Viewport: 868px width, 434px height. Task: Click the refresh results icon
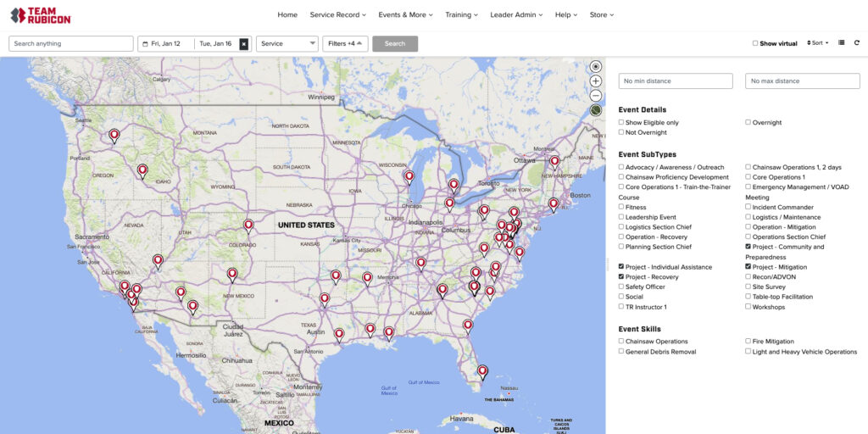coord(856,43)
